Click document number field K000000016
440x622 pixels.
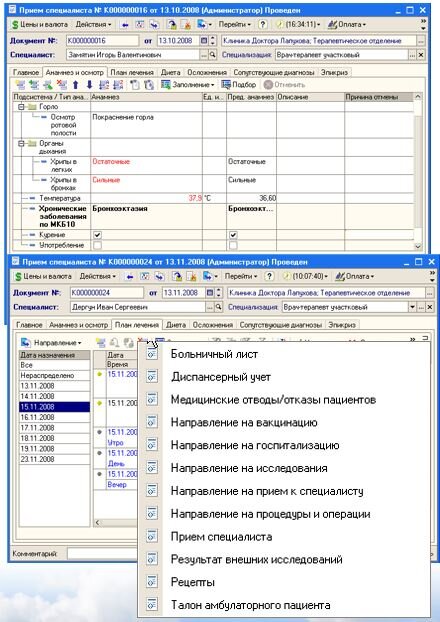tap(102, 40)
